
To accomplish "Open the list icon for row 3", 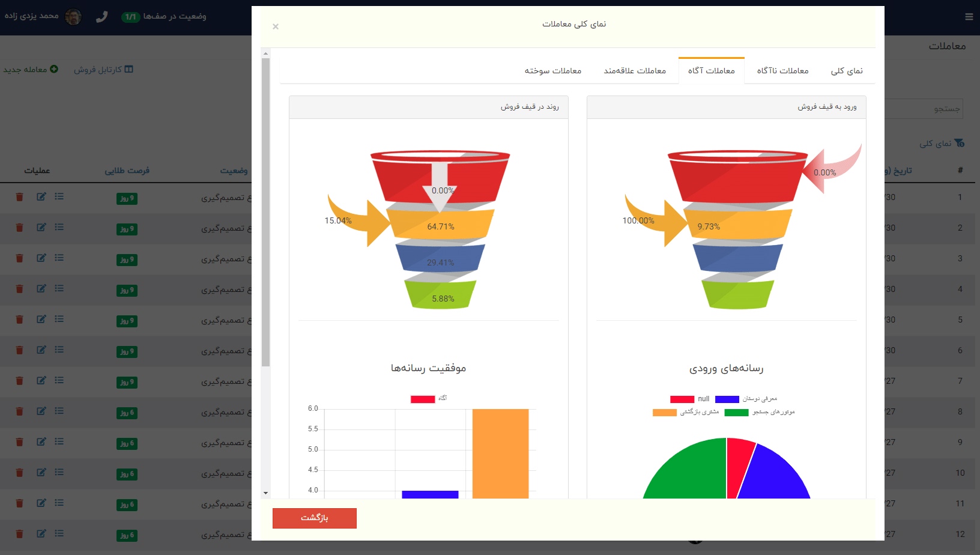I will pos(59,258).
